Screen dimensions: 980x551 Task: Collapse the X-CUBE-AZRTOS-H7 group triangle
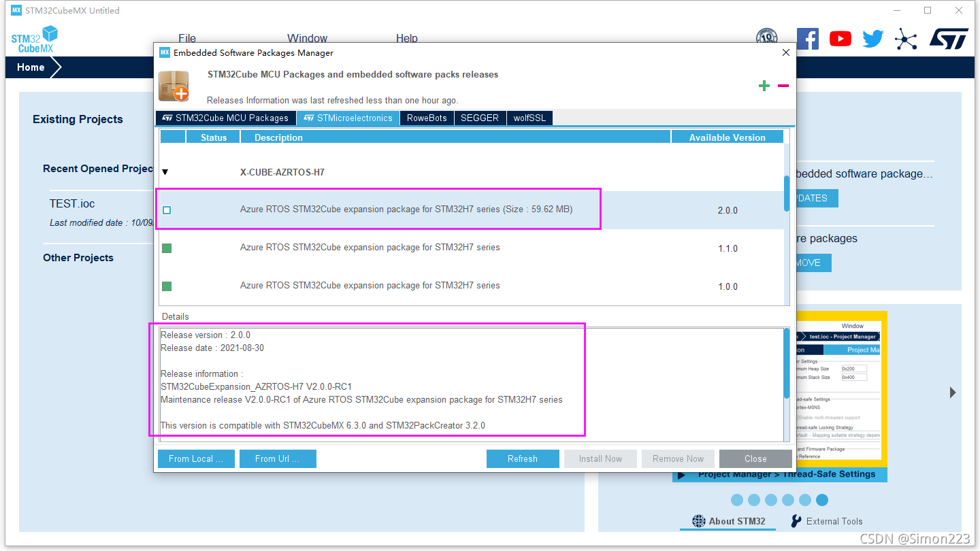coord(165,173)
